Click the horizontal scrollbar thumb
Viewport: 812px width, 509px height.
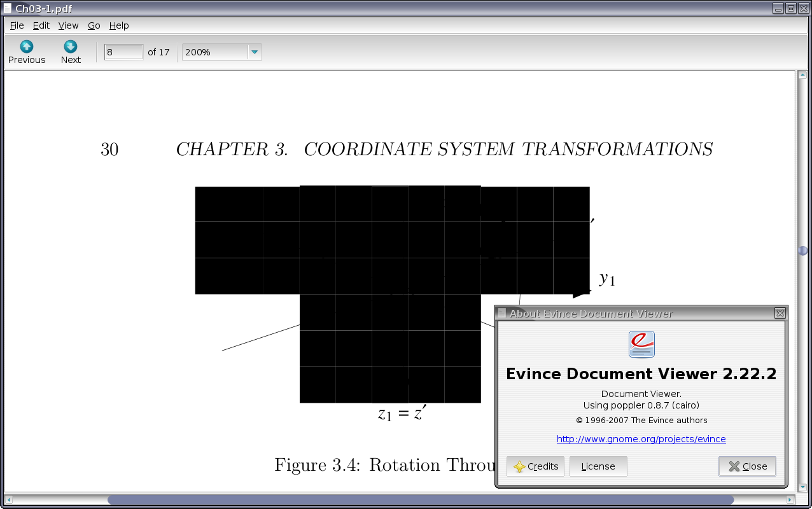[x=420, y=500]
